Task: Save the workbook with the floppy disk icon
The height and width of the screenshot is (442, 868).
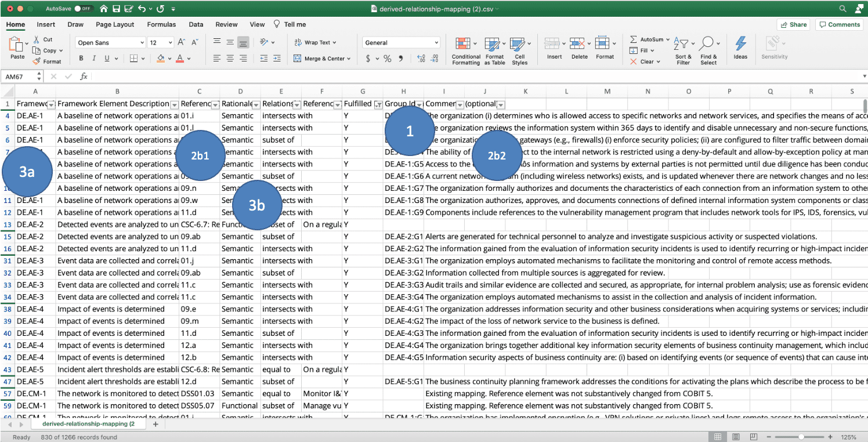Action: coord(116,9)
